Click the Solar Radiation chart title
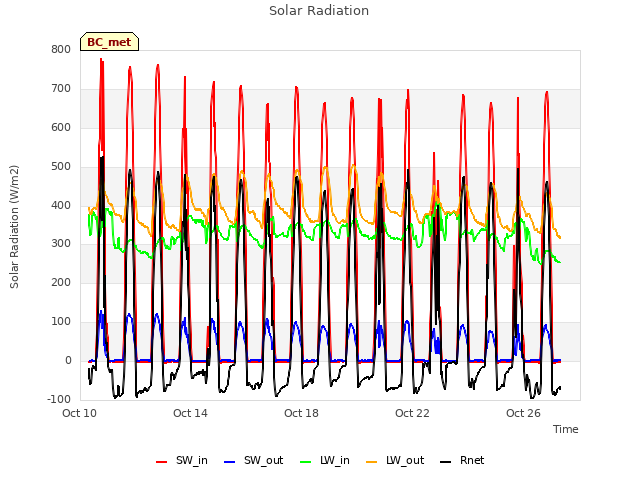640x480 pixels. tap(319, 11)
